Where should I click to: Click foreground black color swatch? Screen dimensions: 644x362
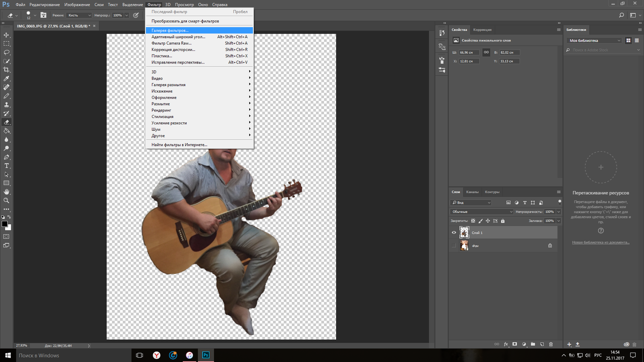pos(4,224)
